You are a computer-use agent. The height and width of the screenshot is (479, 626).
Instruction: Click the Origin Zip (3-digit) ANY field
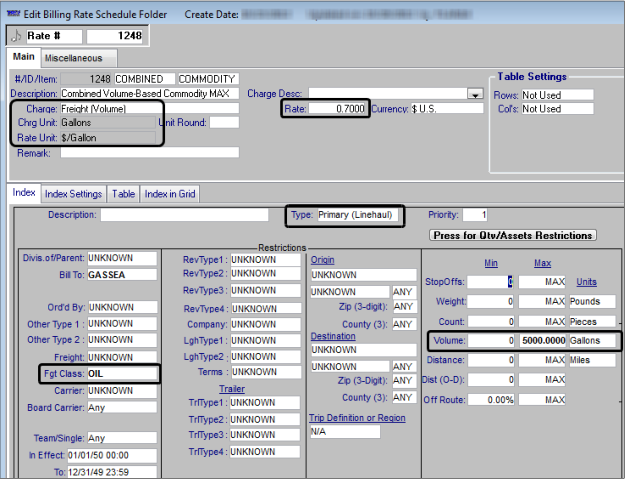click(x=404, y=307)
